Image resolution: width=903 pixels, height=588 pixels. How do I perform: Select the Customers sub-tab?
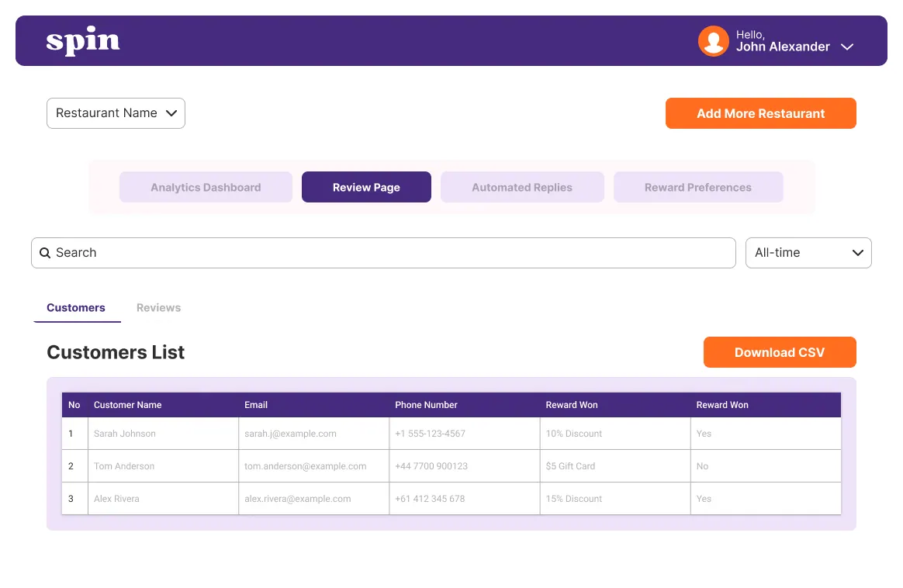[x=76, y=307]
